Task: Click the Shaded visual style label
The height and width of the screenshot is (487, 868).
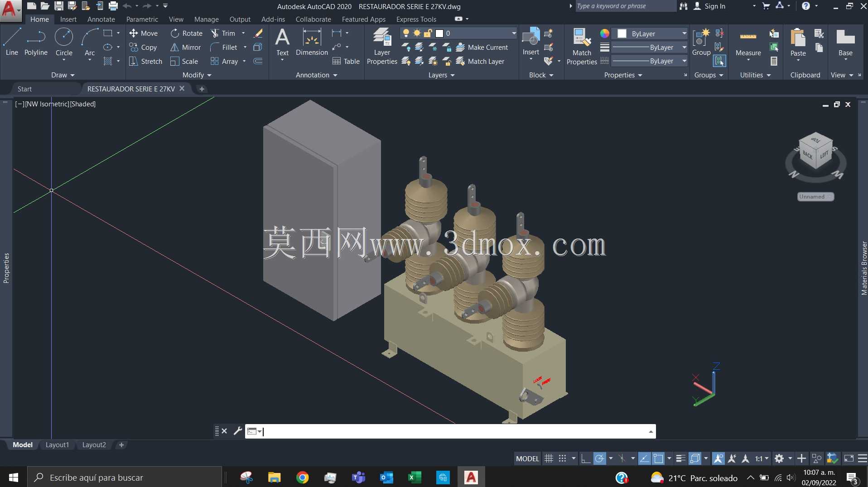Action: tap(82, 104)
